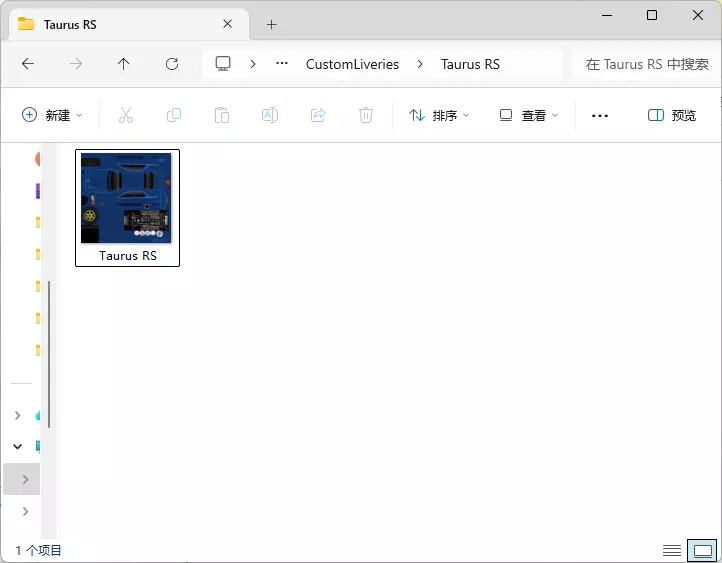Click the Rename icon
The width and height of the screenshot is (722, 563).
coord(270,115)
